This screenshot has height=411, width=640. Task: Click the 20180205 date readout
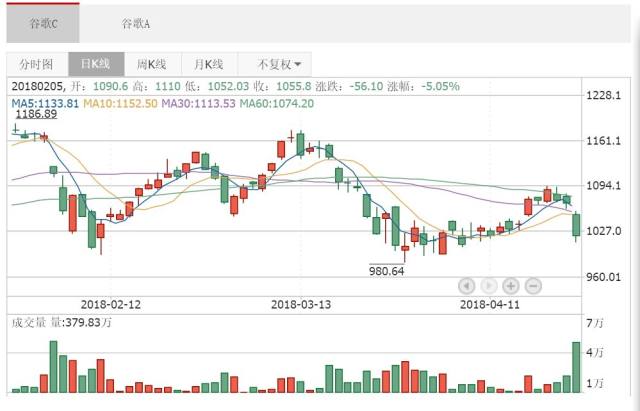pyautogui.click(x=38, y=87)
